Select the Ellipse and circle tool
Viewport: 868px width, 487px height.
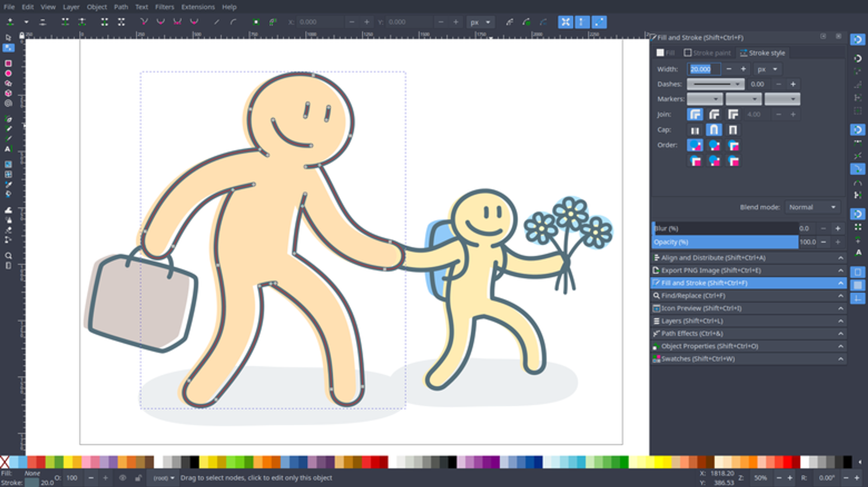(x=8, y=74)
